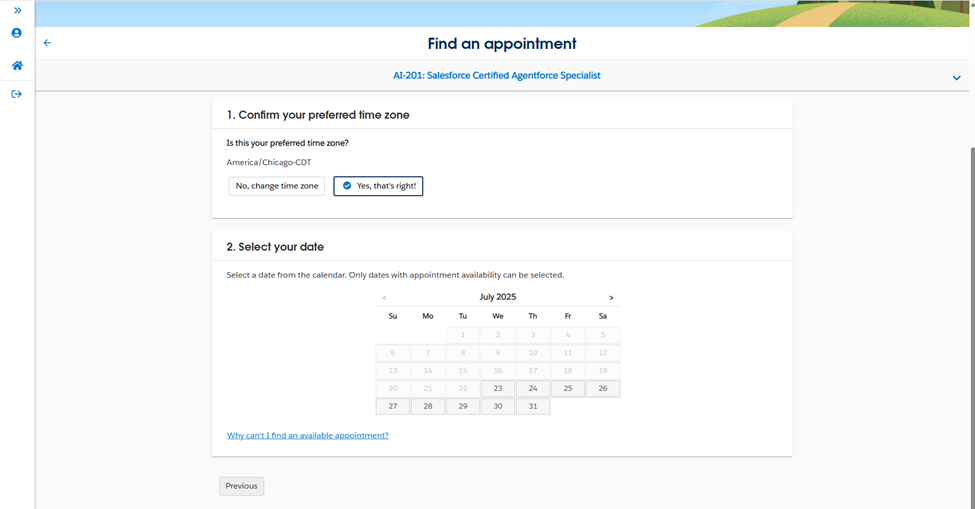Pick July 31 in the calendar

coord(533,406)
